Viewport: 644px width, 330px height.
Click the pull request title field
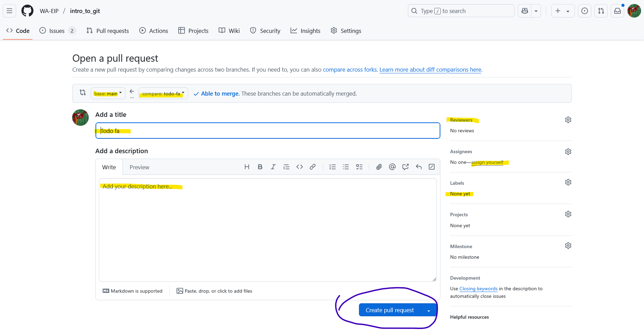tap(268, 131)
